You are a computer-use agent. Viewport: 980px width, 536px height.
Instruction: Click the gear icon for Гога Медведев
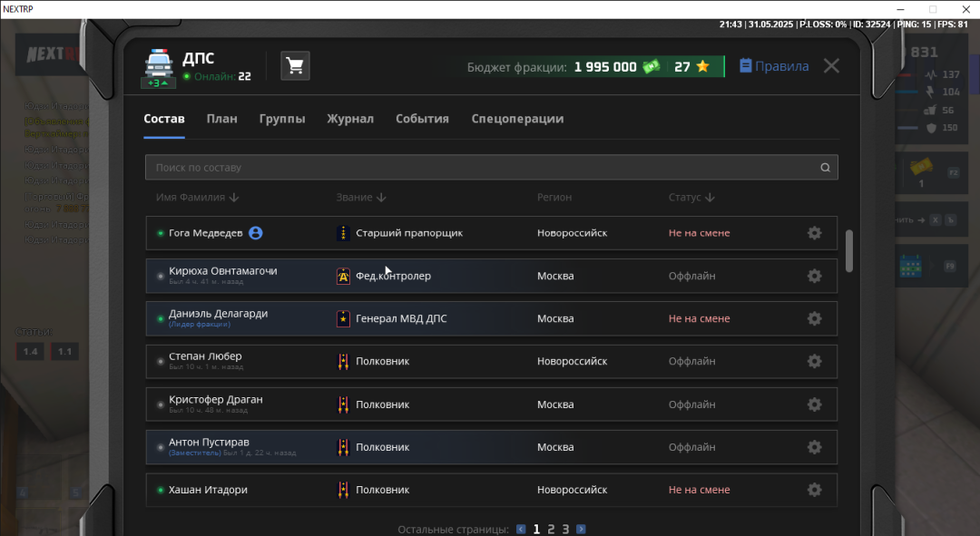(814, 233)
